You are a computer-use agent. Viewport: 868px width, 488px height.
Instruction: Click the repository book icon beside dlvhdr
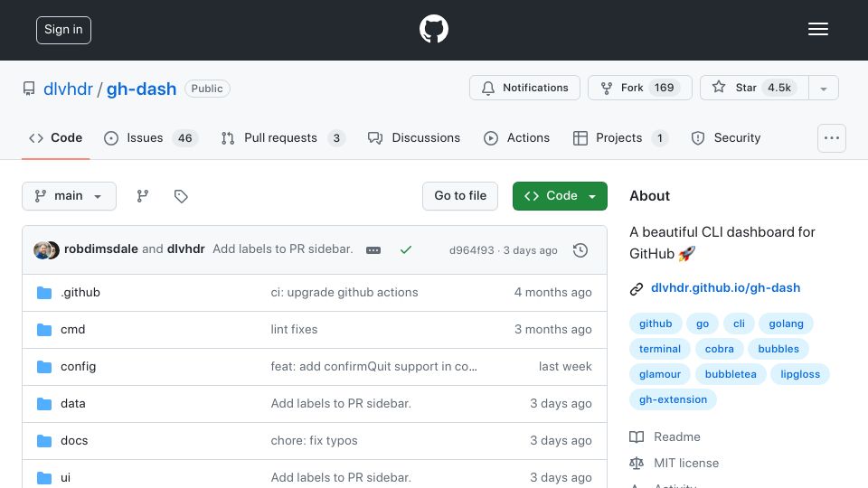(x=29, y=89)
